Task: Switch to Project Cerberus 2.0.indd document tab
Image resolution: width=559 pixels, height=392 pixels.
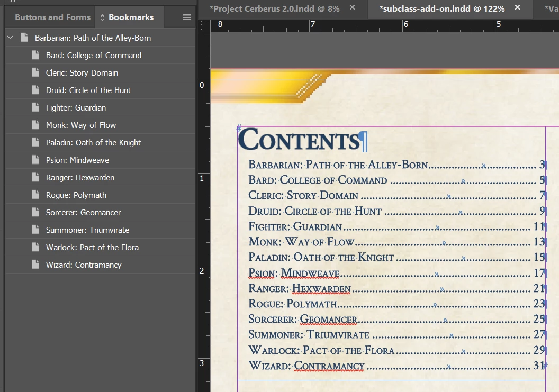Action: coord(275,8)
